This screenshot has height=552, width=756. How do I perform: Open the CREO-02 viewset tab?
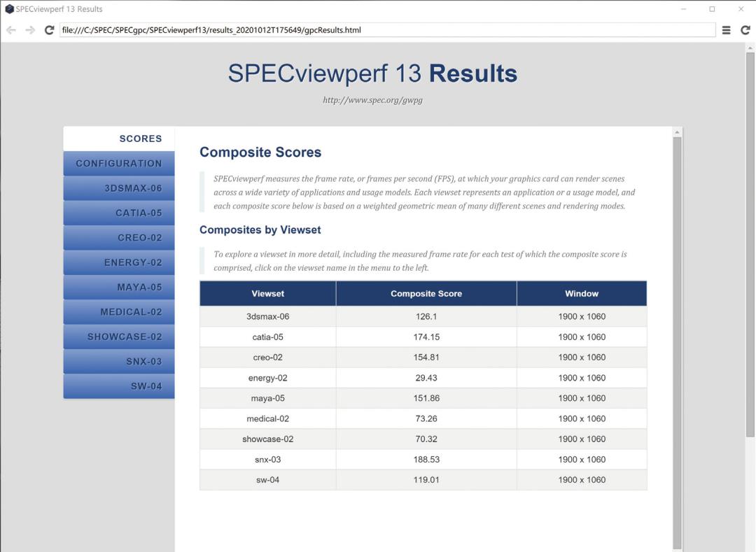[119, 237]
